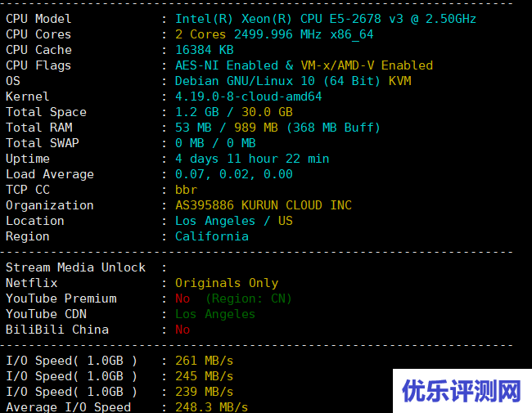Click second I/O speed result 245 MB/s
This screenshot has height=413, width=532.
click(205, 376)
